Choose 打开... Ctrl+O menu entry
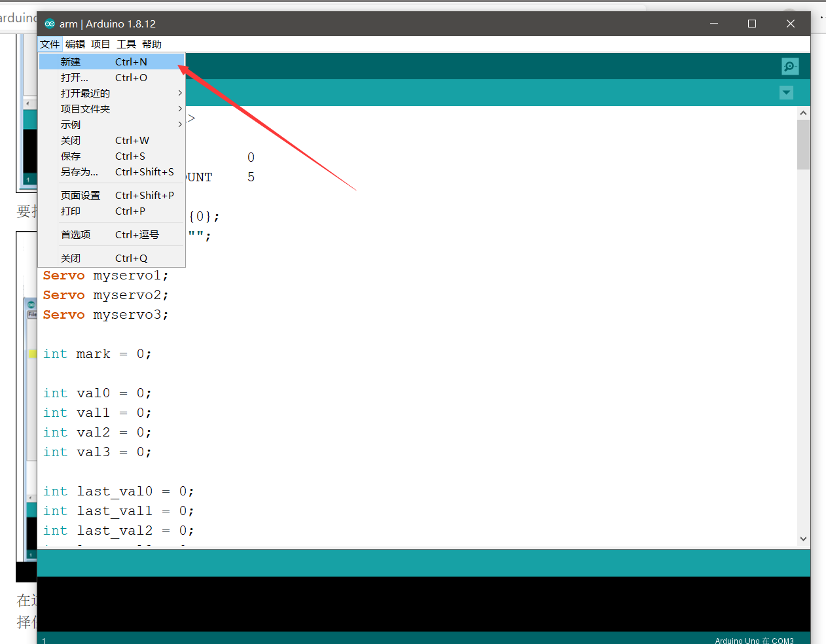The height and width of the screenshot is (644, 826). [x=112, y=77]
